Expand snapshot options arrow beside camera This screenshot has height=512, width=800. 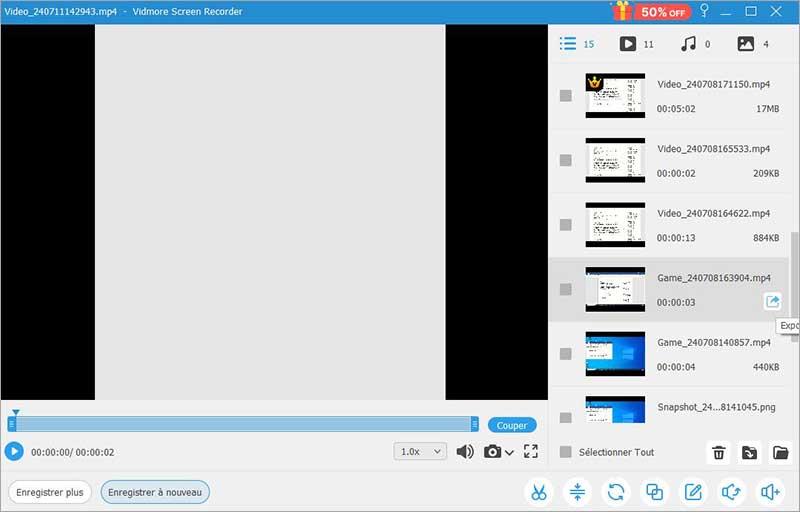[x=509, y=452]
